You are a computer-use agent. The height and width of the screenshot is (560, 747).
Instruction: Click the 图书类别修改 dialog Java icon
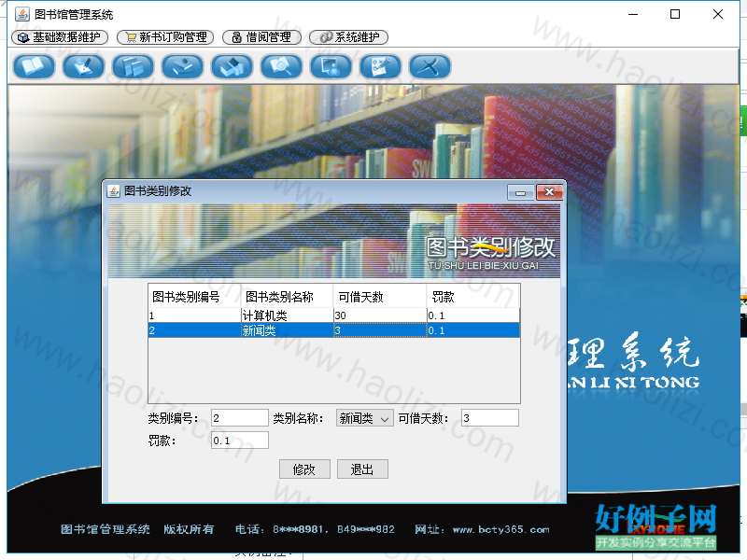pyautogui.click(x=113, y=191)
